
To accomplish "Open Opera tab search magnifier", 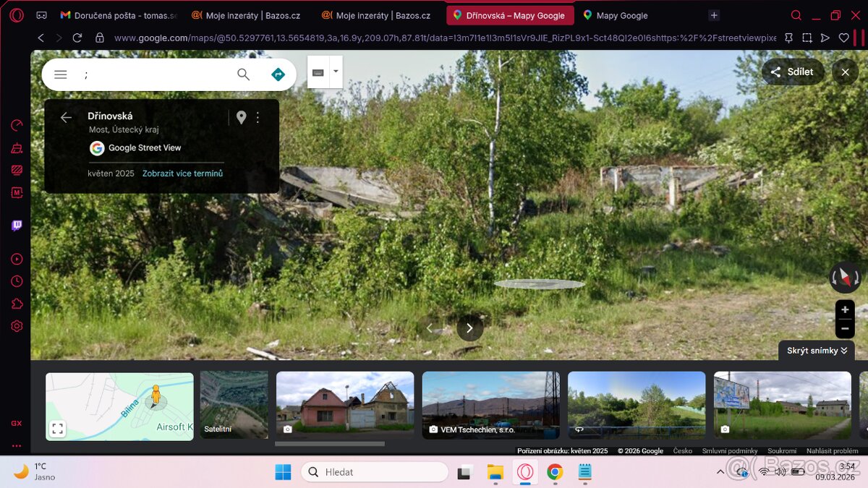I will tap(796, 15).
